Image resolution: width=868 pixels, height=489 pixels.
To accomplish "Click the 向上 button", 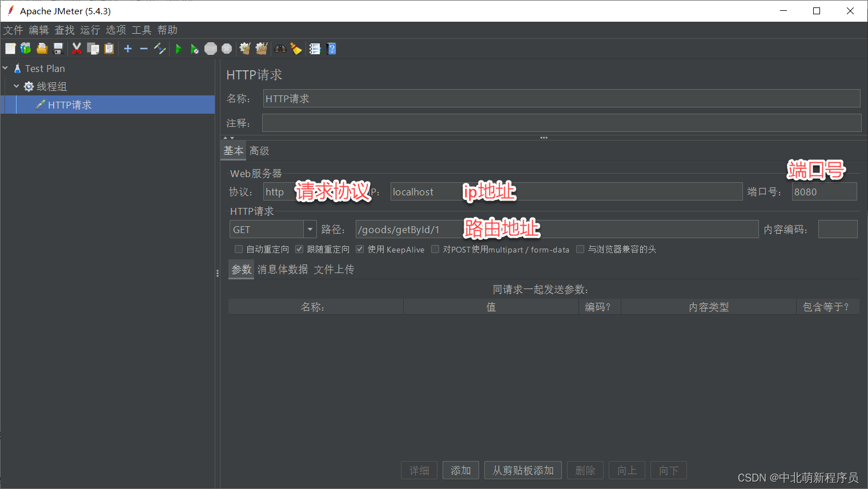I will point(627,471).
